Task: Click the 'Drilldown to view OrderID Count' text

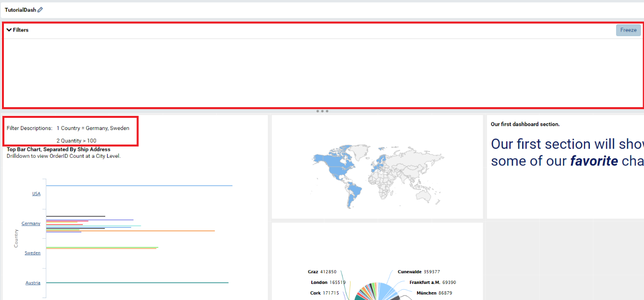Action: [63, 156]
